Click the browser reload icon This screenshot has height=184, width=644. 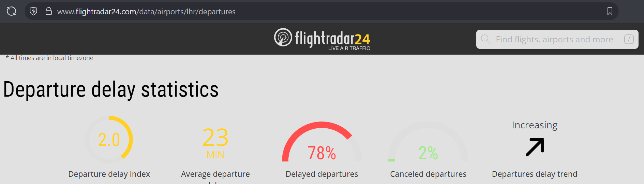(11, 11)
